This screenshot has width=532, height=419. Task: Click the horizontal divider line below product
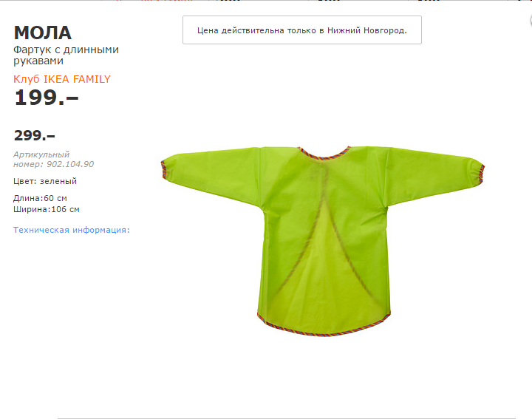click(287, 418)
